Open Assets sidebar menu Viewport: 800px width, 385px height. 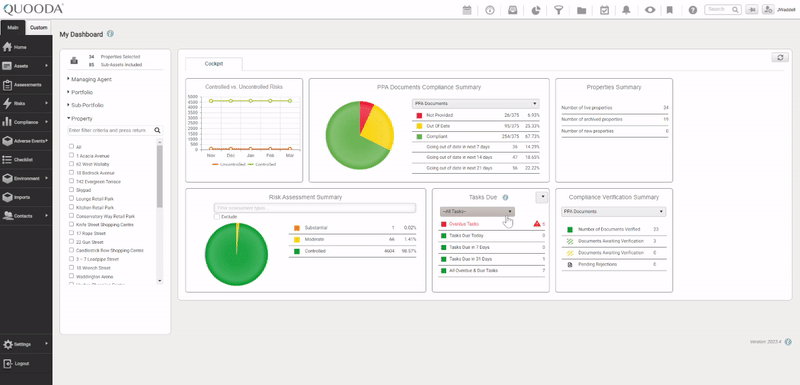pos(26,66)
